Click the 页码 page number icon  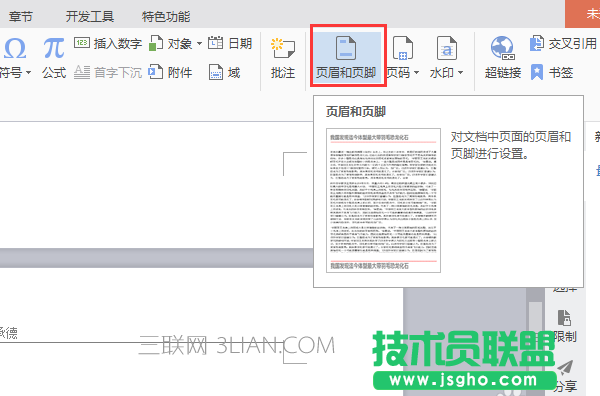tap(403, 49)
